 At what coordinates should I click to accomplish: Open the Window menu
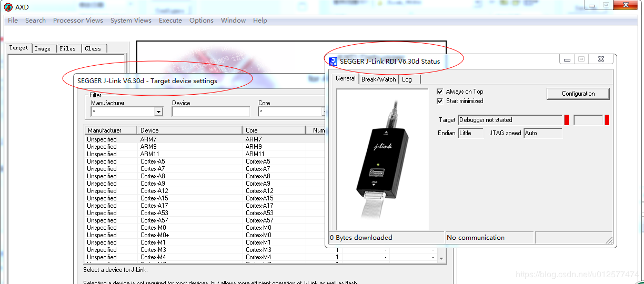coord(233,21)
